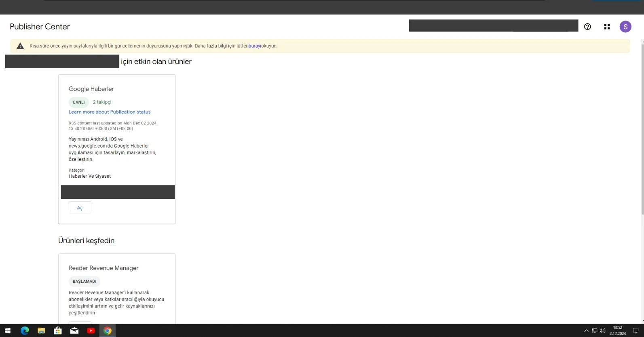Open notification center icon

point(636,331)
